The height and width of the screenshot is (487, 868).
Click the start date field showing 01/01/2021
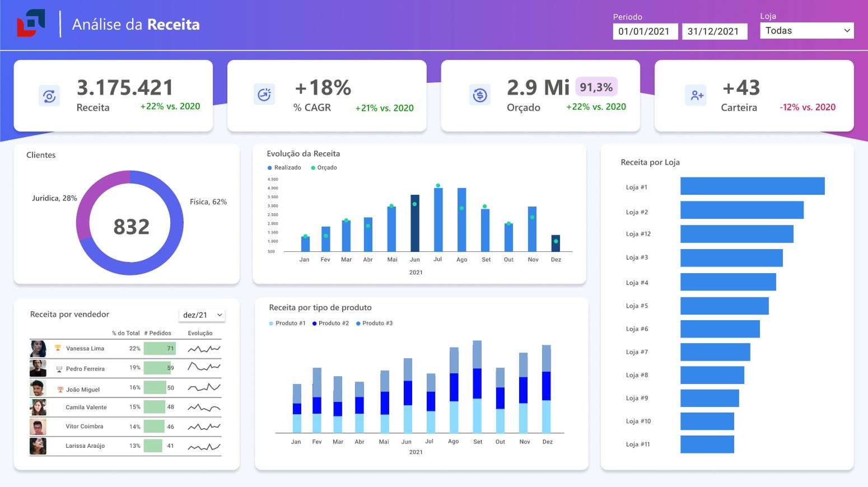pyautogui.click(x=645, y=31)
